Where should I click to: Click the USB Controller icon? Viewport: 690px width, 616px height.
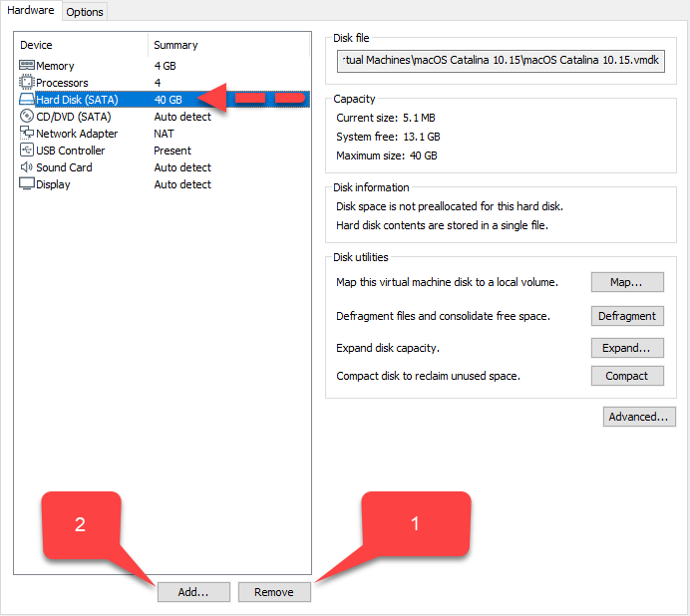27,151
